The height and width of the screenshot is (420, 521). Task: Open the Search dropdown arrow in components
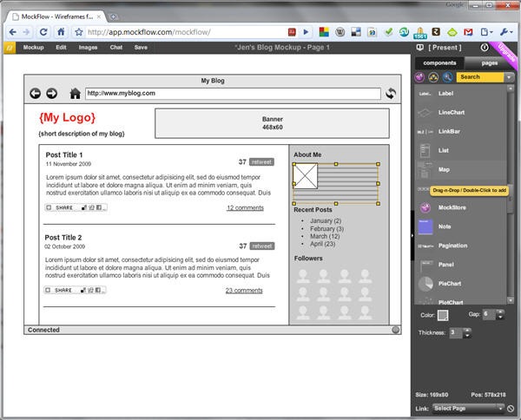coord(508,77)
